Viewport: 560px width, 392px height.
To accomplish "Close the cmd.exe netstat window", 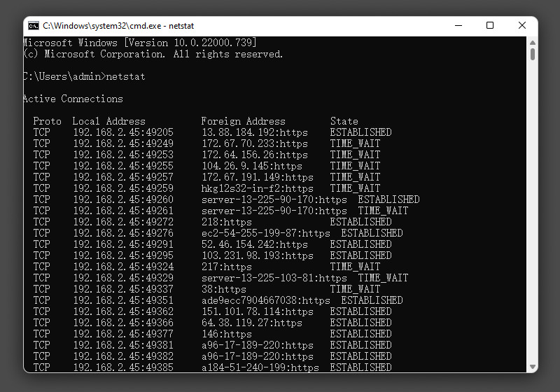I will [522, 26].
